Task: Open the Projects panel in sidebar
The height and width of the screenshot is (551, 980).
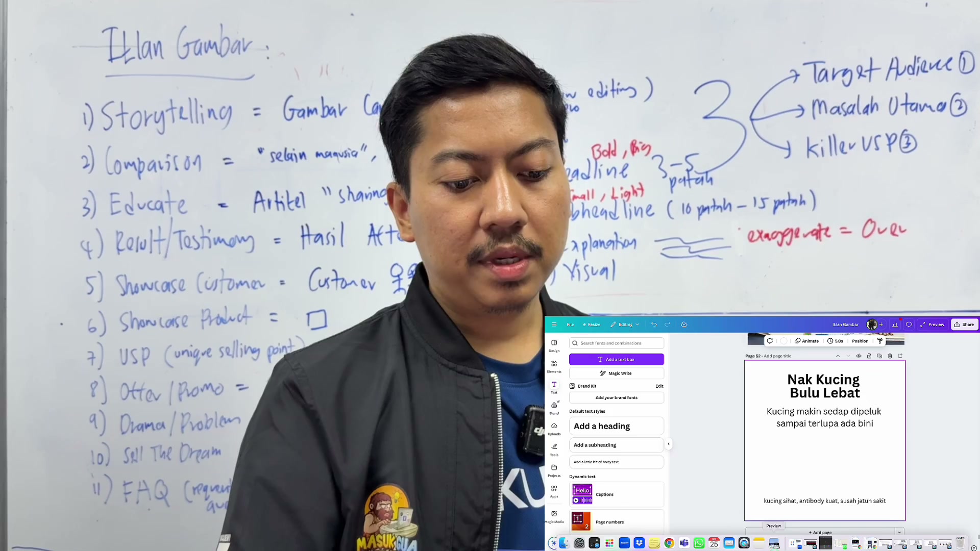Action: (554, 471)
